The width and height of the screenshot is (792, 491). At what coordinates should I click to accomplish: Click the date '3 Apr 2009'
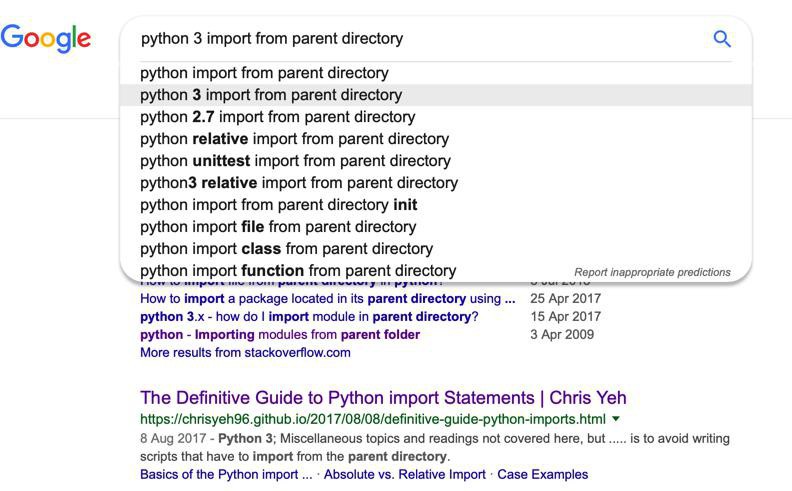click(562, 334)
